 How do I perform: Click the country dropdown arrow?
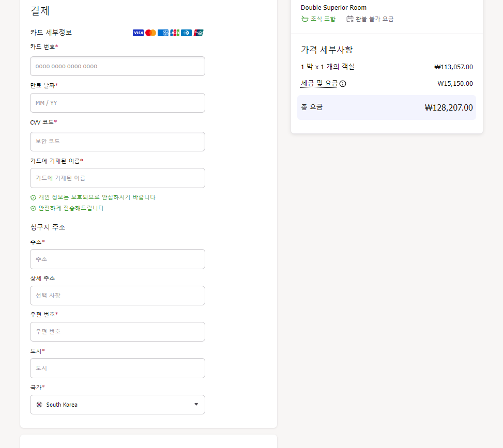pos(196,405)
